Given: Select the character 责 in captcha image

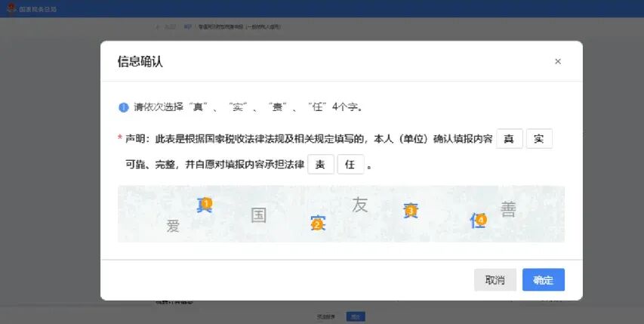Looking at the screenshot, I should pos(410,210).
